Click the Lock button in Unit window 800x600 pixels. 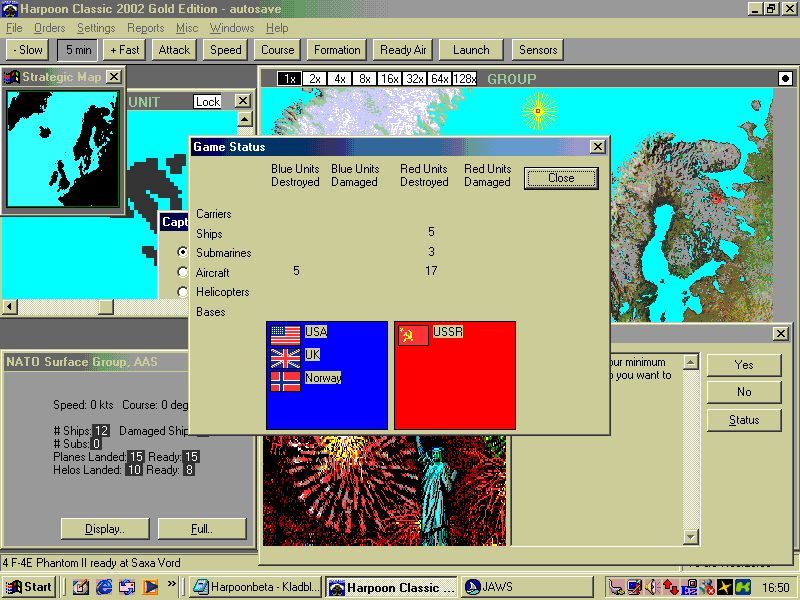pyautogui.click(x=208, y=102)
